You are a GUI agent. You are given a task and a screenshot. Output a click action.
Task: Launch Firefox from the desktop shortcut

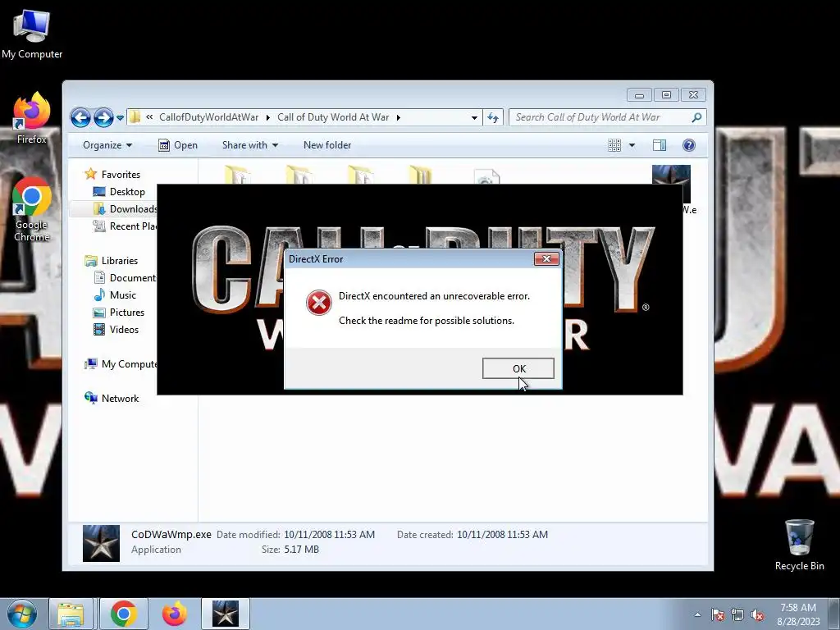pyautogui.click(x=32, y=118)
